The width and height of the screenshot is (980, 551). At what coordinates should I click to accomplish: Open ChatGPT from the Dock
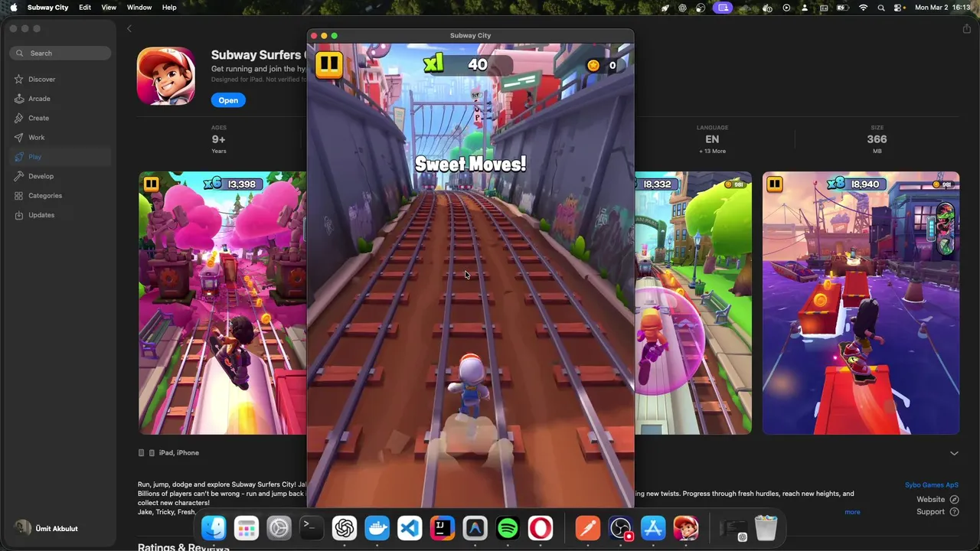345,528
